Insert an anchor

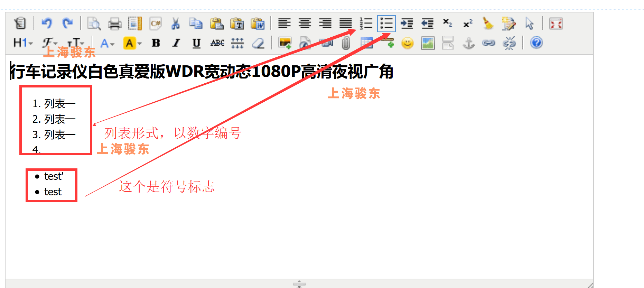tap(469, 43)
